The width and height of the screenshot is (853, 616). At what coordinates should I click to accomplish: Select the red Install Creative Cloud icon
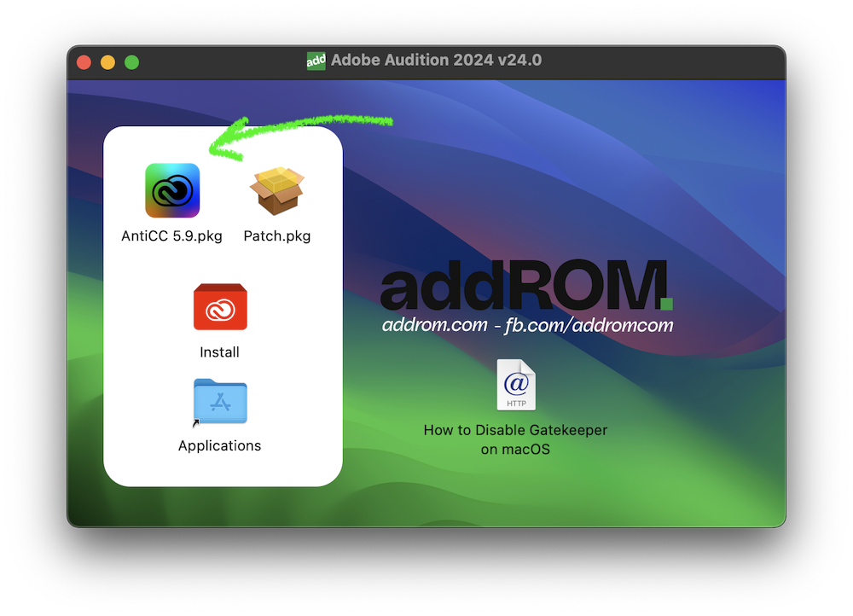220,307
